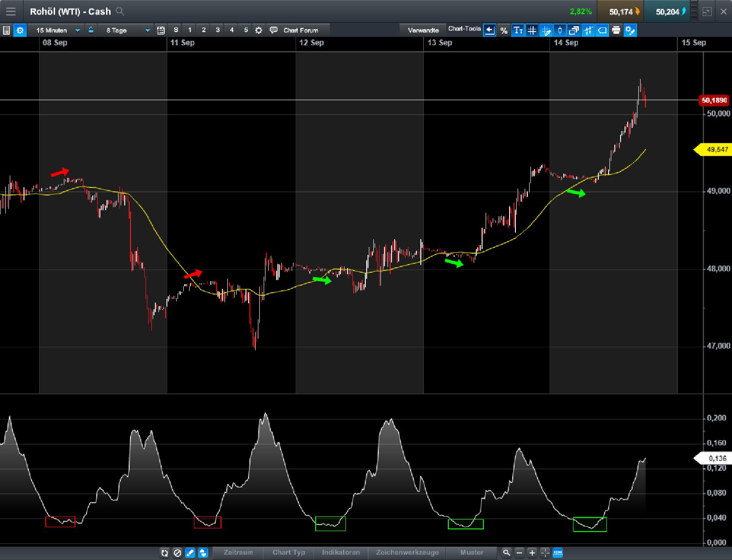Select the candlestick chart icon
Viewport: 732px width, 560px height.
click(x=559, y=30)
